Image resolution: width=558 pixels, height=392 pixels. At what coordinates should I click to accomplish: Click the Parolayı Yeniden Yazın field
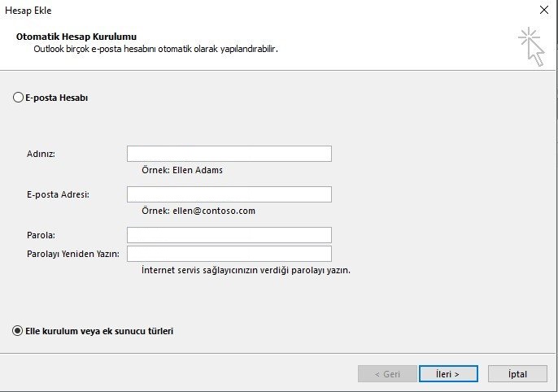[x=229, y=254]
